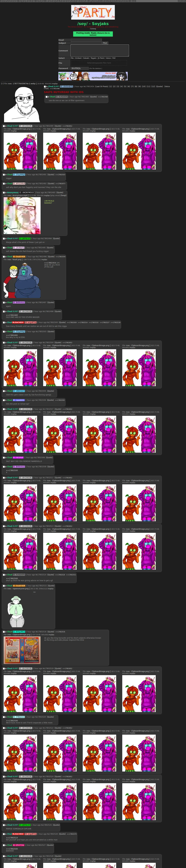
Task: Switch to the Poll upload tab
Action: coord(114,58)
